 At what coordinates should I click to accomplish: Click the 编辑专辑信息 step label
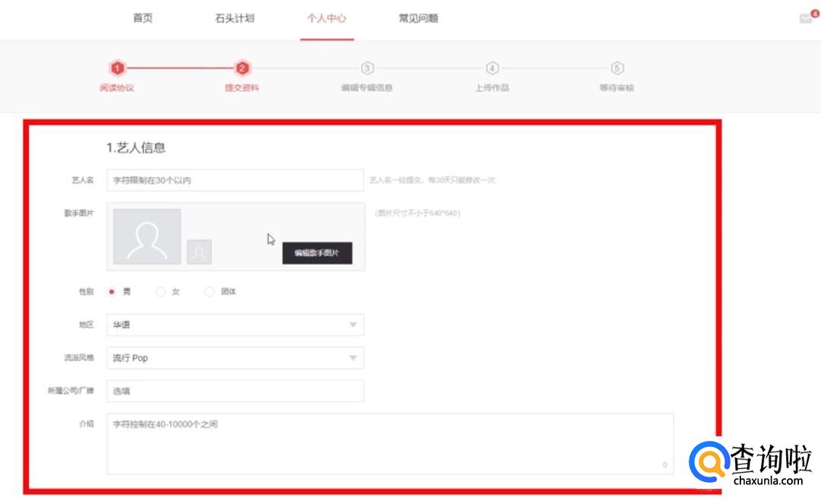tap(367, 88)
